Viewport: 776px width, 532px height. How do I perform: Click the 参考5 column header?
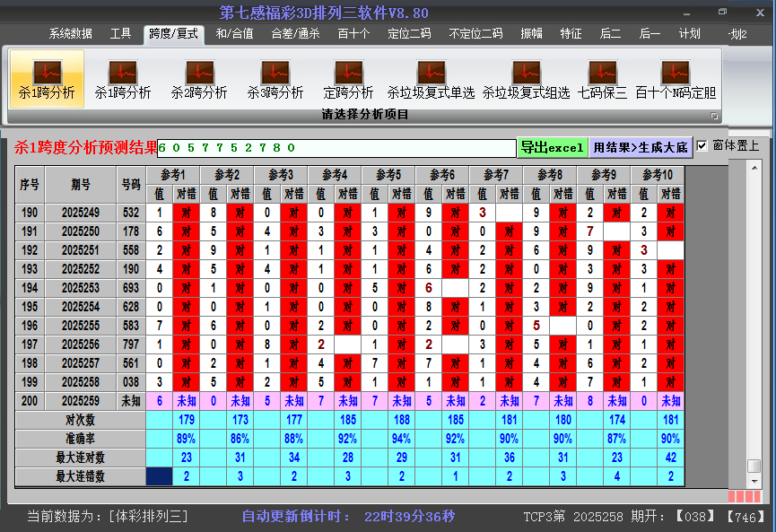click(388, 175)
